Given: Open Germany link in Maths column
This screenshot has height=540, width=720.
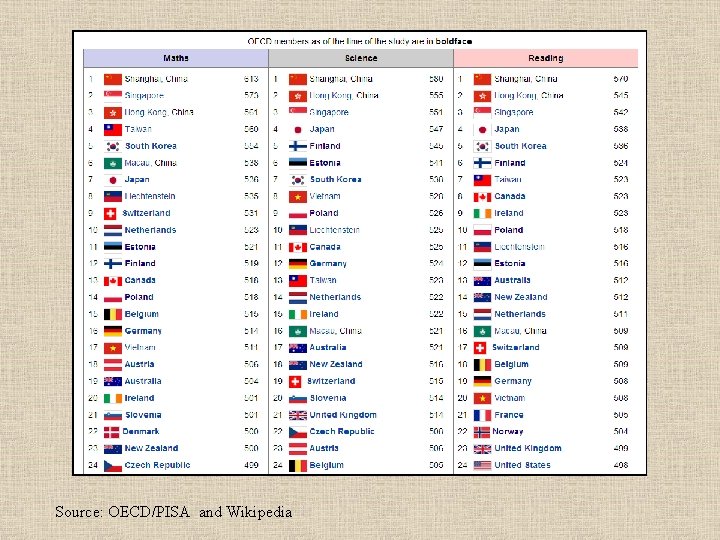Looking at the screenshot, I should click(x=143, y=331).
